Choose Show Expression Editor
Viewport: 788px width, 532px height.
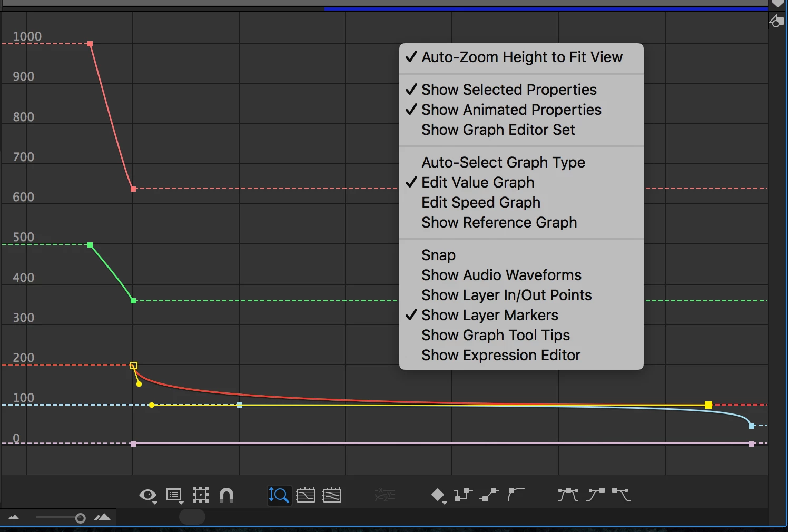[521, 355]
